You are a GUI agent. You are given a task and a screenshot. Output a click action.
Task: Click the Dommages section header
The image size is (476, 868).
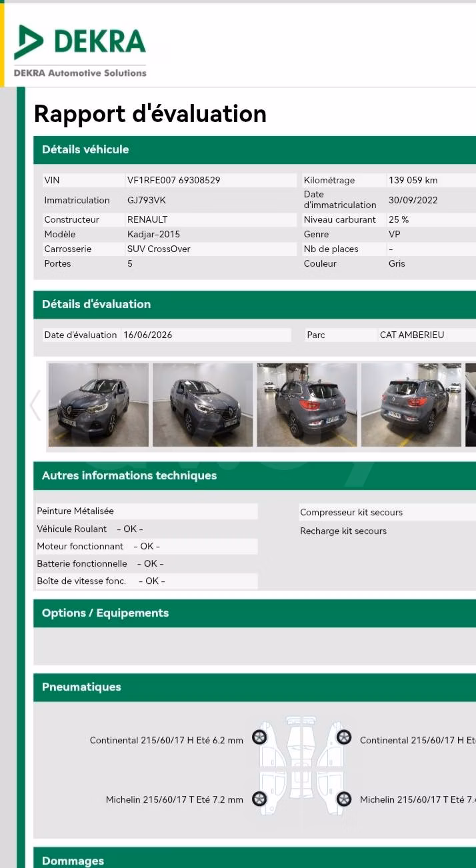pyautogui.click(x=255, y=859)
